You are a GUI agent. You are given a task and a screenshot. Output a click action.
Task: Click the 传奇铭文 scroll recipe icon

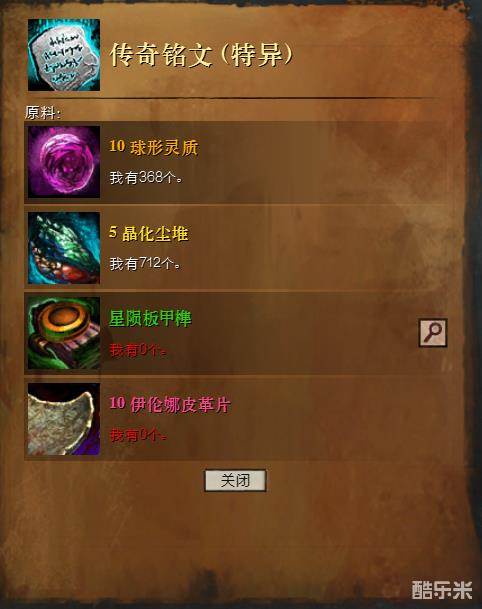coord(64,55)
